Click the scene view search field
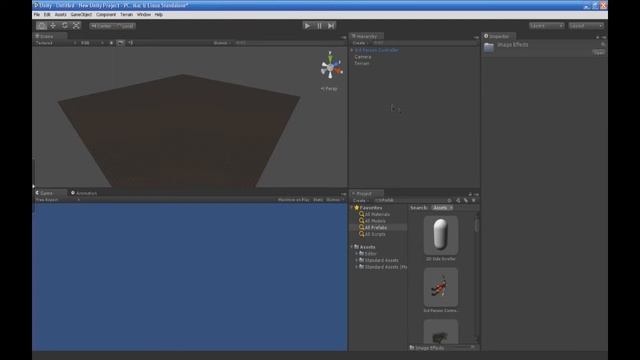Image resolution: width=640 pixels, height=360 pixels. (289, 43)
